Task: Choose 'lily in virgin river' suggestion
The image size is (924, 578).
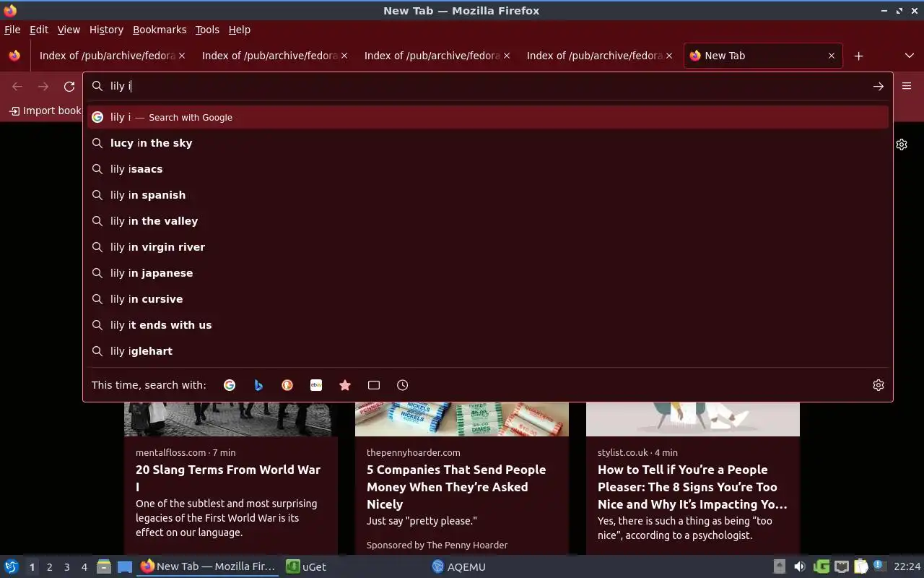Action: pyautogui.click(x=488, y=247)
